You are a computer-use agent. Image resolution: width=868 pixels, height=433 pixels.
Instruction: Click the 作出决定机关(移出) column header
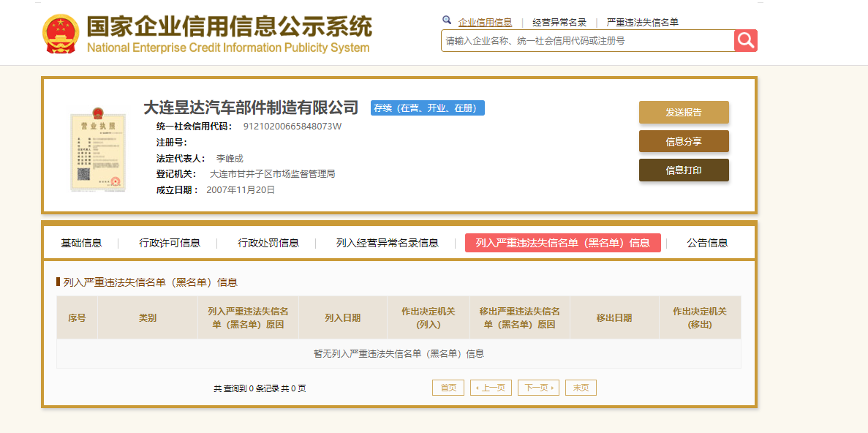click(x=700, y=318)
